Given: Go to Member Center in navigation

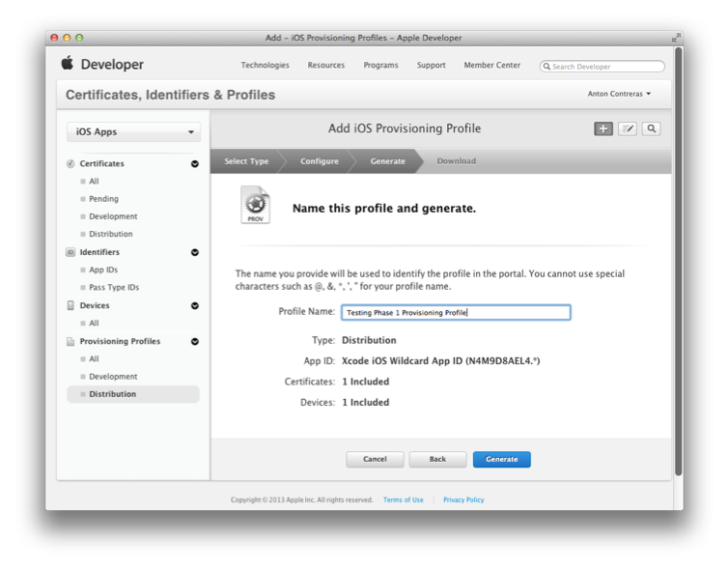Looking at the screenshot, I should click(491, 66).
